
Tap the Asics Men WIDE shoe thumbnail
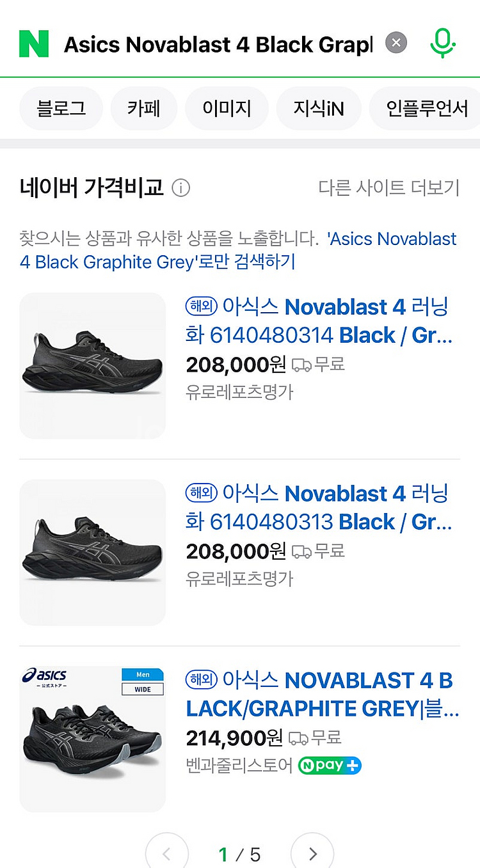93,739
